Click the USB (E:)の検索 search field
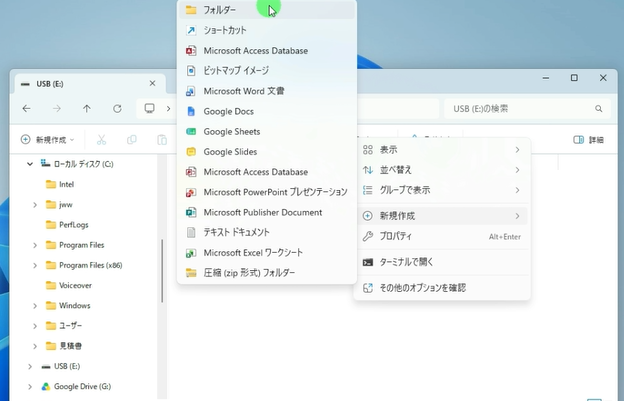This screenshot has height=401, width=624. click(527, 109)
